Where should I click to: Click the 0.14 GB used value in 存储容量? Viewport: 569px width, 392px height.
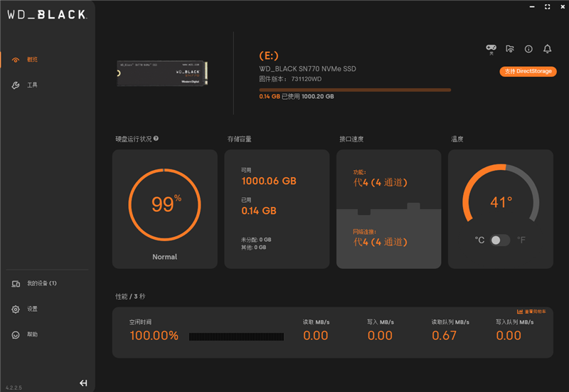pyautogui.click(x=259, y=211)
